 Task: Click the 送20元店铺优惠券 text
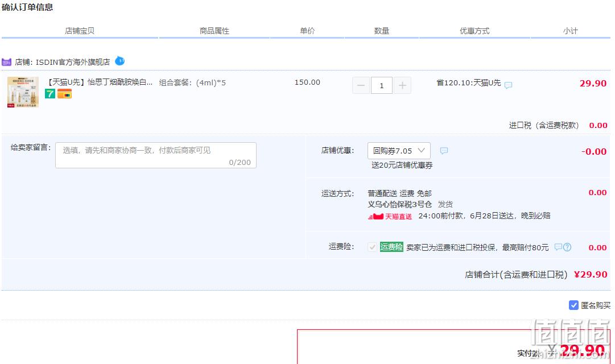(x=402, y=165)
